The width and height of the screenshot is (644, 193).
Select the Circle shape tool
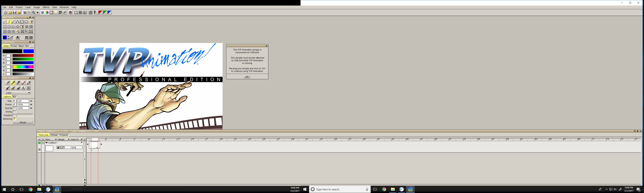pos(26,22)
